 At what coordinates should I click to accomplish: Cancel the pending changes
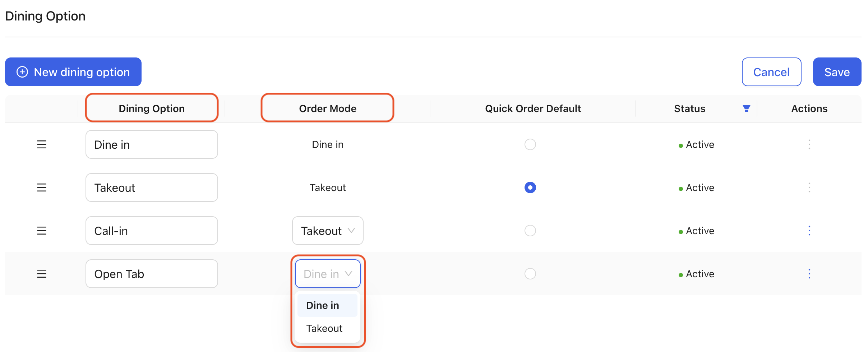click(x=771, y=72)
